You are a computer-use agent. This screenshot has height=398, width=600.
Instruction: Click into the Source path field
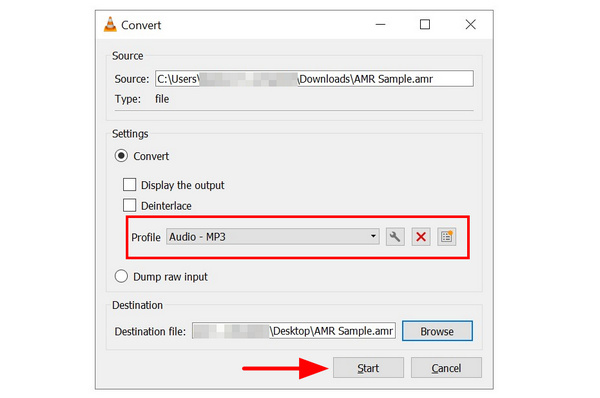point(314,79)
